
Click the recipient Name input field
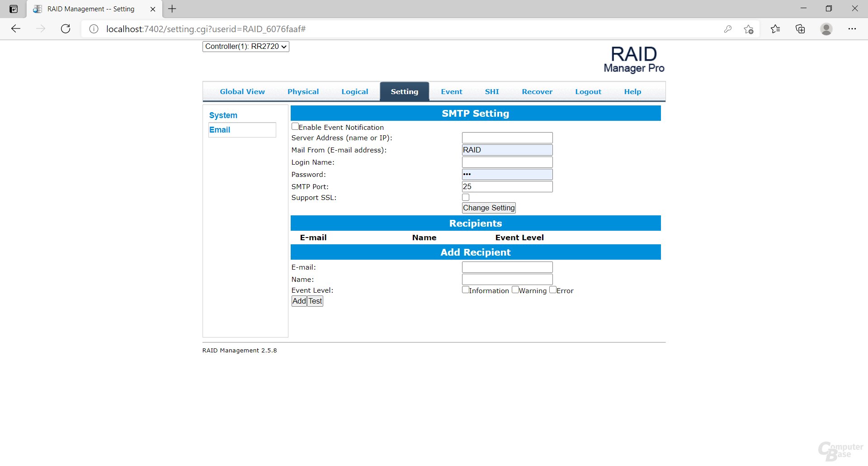[507, 279]
